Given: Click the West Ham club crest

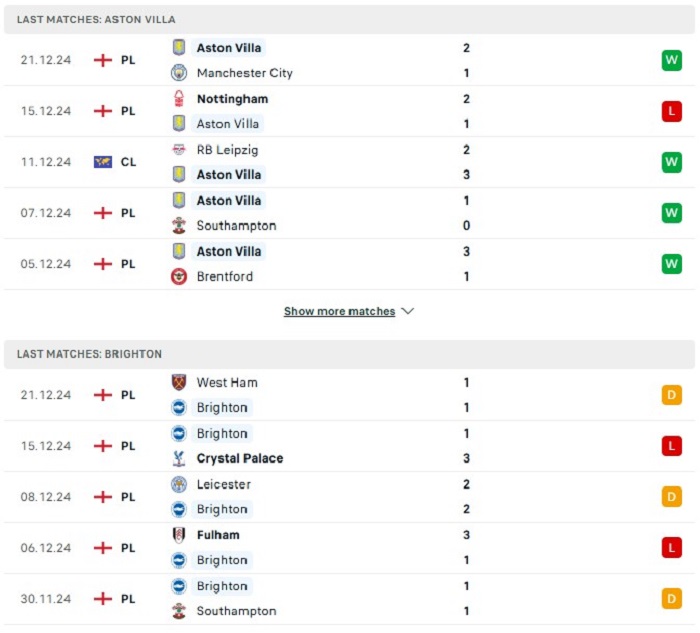Looking at the screenshot, I should pos(179,383).
